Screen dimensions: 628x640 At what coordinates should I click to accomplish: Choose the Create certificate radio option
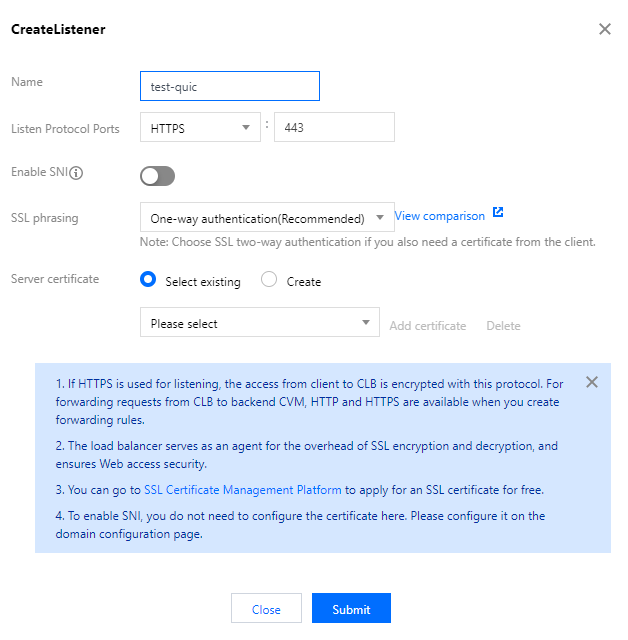point(269,280)
